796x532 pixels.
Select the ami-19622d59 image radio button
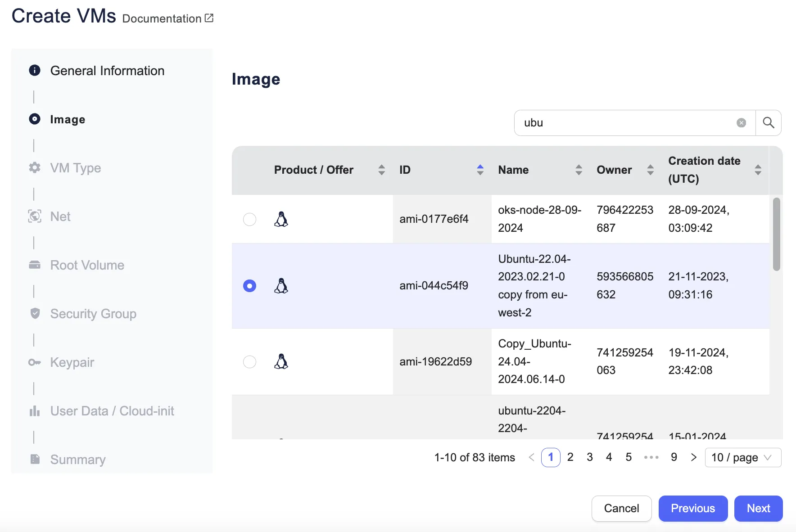(x=249, y=362)
